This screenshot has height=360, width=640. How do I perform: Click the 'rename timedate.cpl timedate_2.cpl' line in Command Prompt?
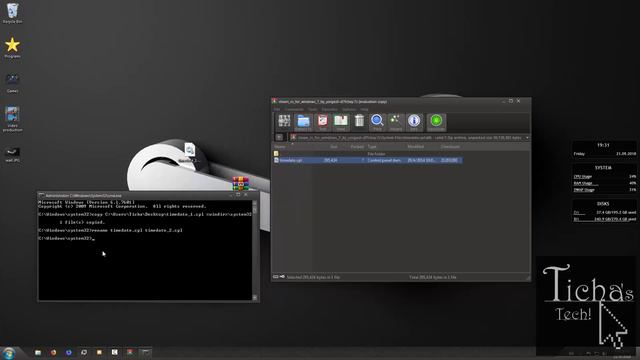110,230
